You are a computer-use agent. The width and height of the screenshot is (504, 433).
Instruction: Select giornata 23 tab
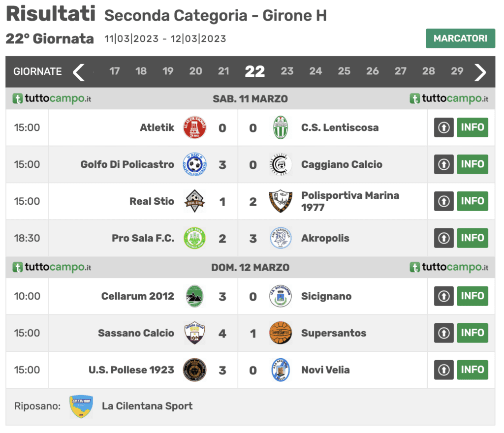[287, 71]
